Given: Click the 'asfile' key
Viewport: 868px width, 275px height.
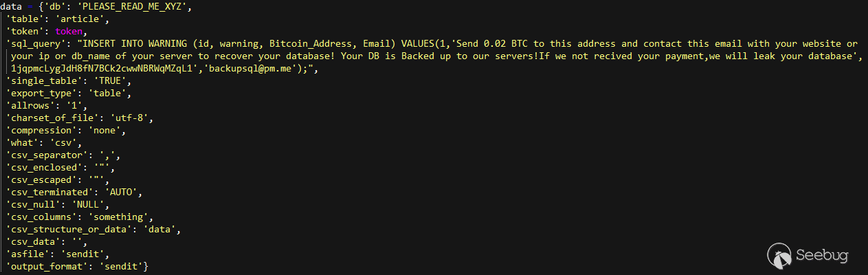Looking at the screenshot, I should [x=27, y=254].
